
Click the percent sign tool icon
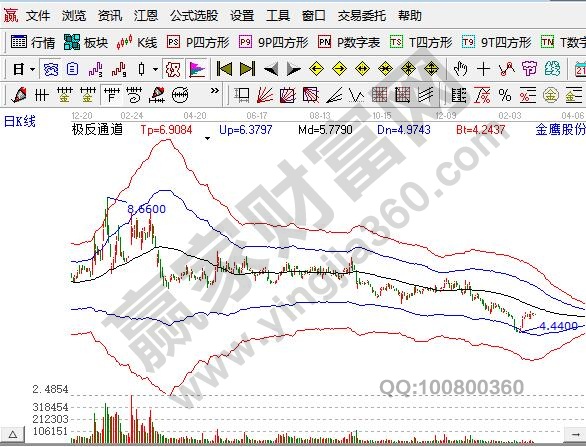pos(505,95)
